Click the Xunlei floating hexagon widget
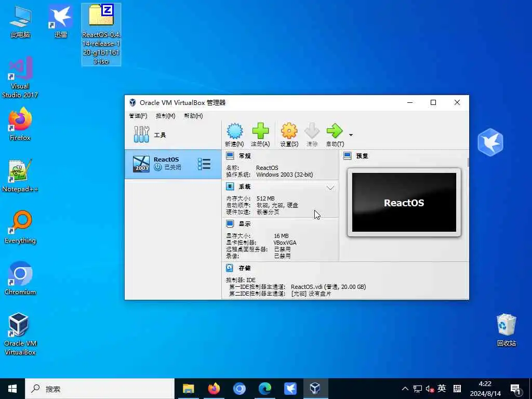The width and height of the screenshot is (532, 399). pyautogui.click(x=490, y=142)
